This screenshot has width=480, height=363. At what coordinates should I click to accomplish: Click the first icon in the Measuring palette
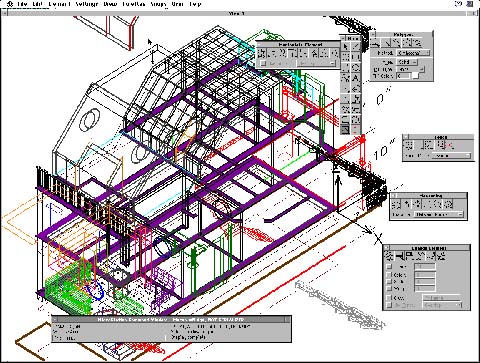(397, 204)
